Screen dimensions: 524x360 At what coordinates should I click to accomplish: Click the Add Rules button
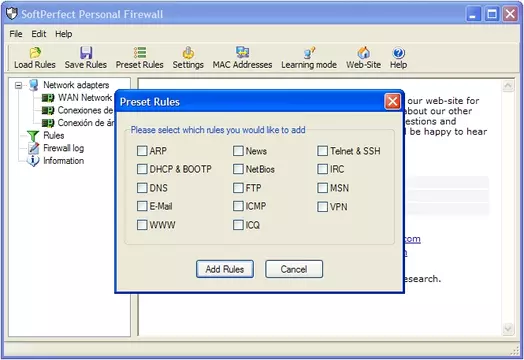[225, 269]
